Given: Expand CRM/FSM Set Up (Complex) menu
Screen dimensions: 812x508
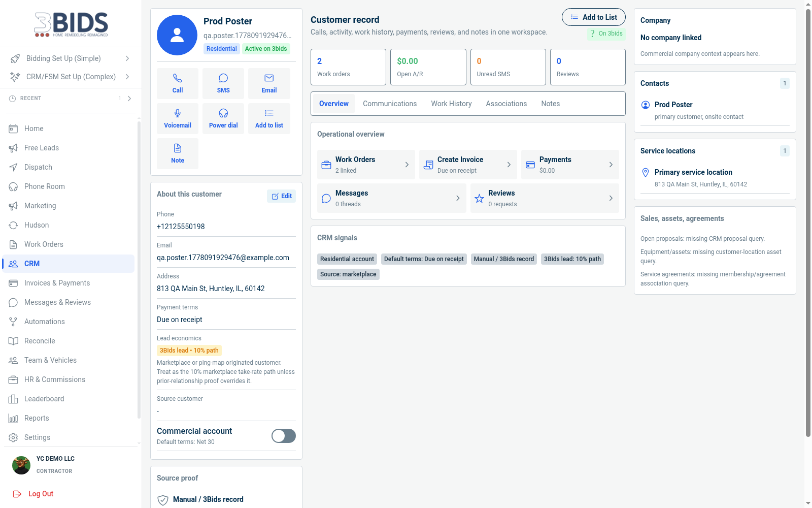Looking at the screenshot, I should 70,77.
